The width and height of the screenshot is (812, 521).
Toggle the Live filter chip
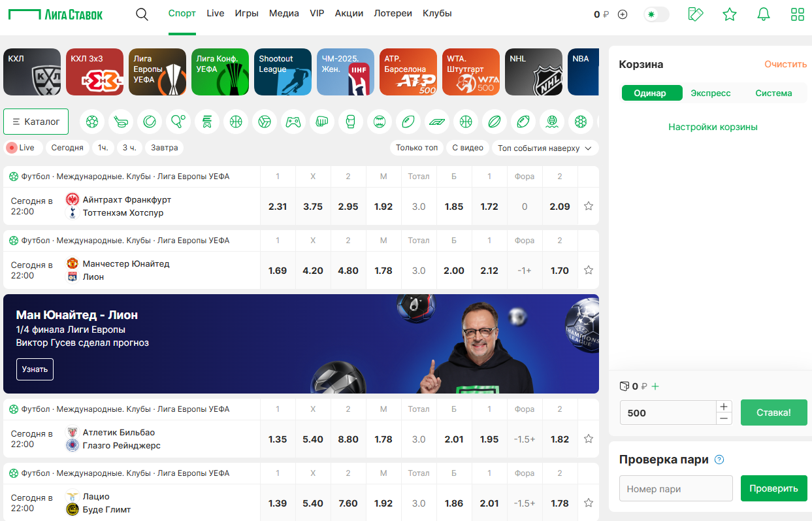(x=23, y=148)
